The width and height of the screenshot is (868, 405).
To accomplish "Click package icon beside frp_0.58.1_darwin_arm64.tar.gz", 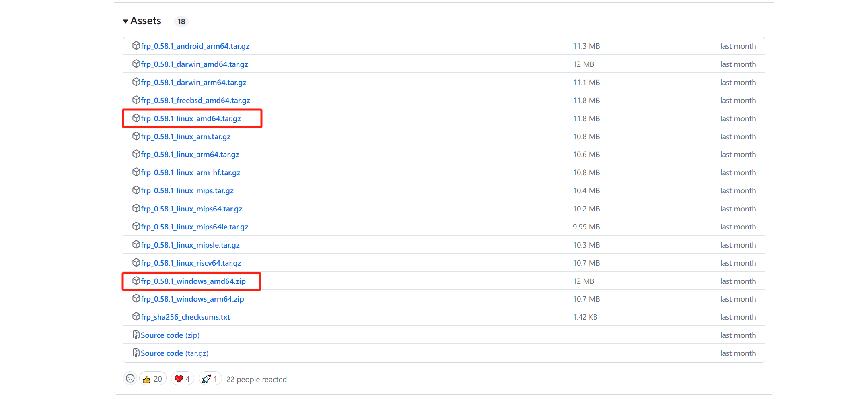I will [x=136, y=82].
